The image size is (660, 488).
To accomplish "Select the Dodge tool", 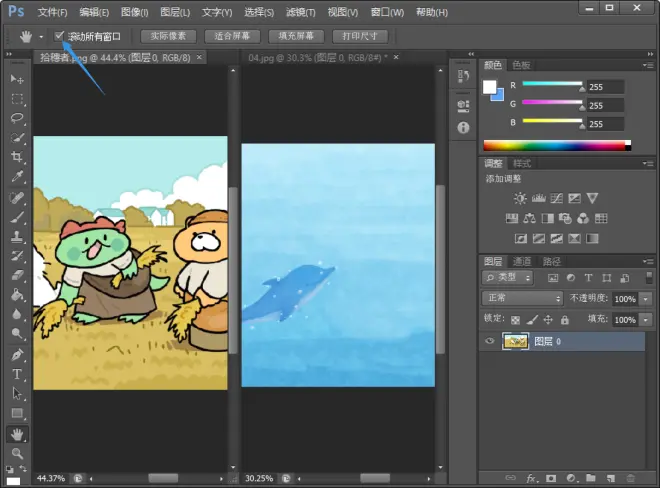I will (x=17, y=333).
